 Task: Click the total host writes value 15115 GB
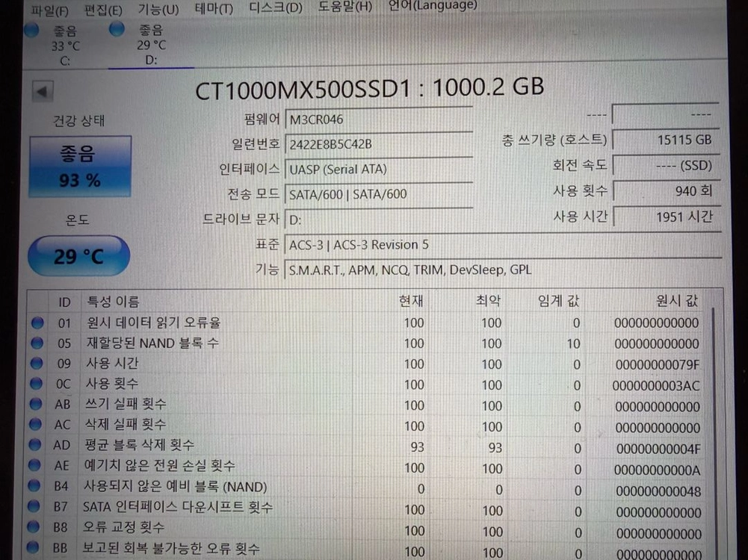click(x=666, y=140)
